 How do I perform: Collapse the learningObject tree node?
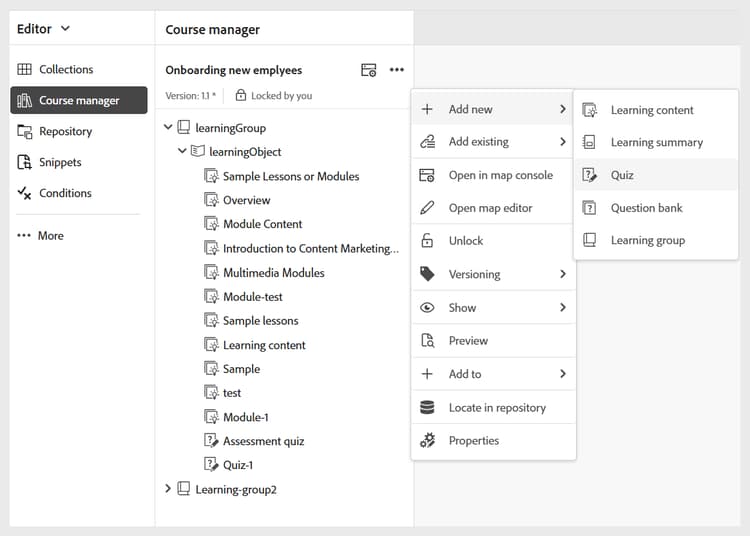pyautogui.click(x=182, y=152)
